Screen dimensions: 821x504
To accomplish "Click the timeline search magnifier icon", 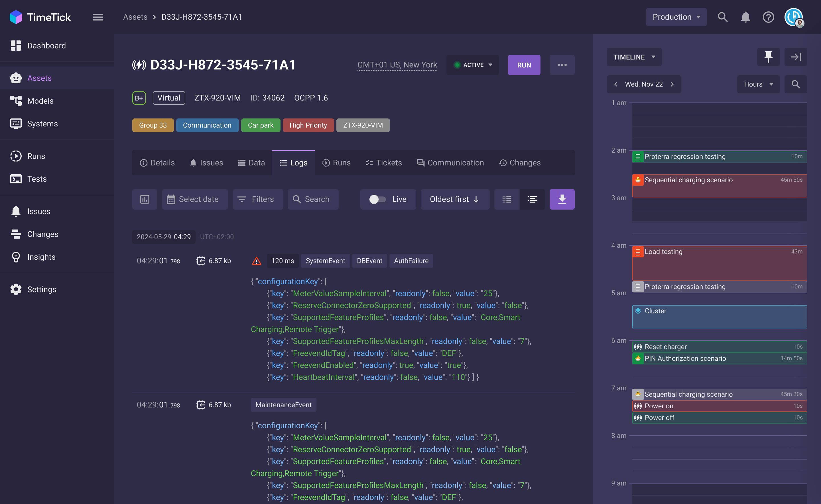I will (795, 84).
